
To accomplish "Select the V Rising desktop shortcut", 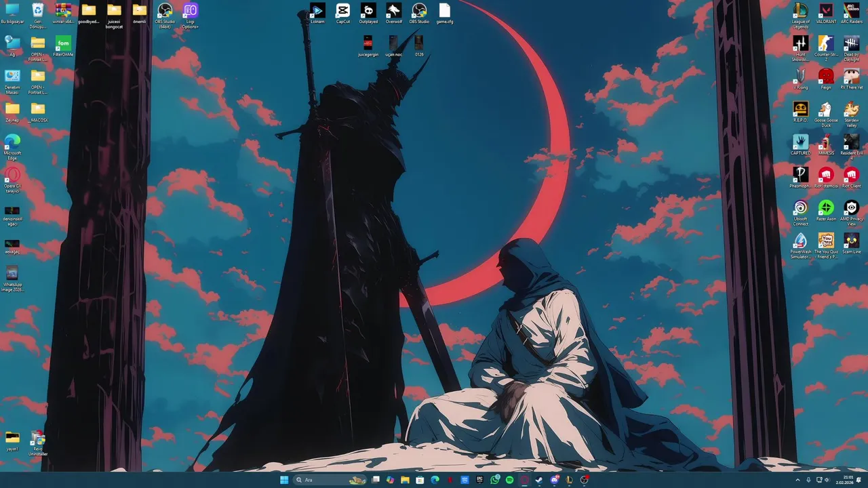I will [801, 79].
